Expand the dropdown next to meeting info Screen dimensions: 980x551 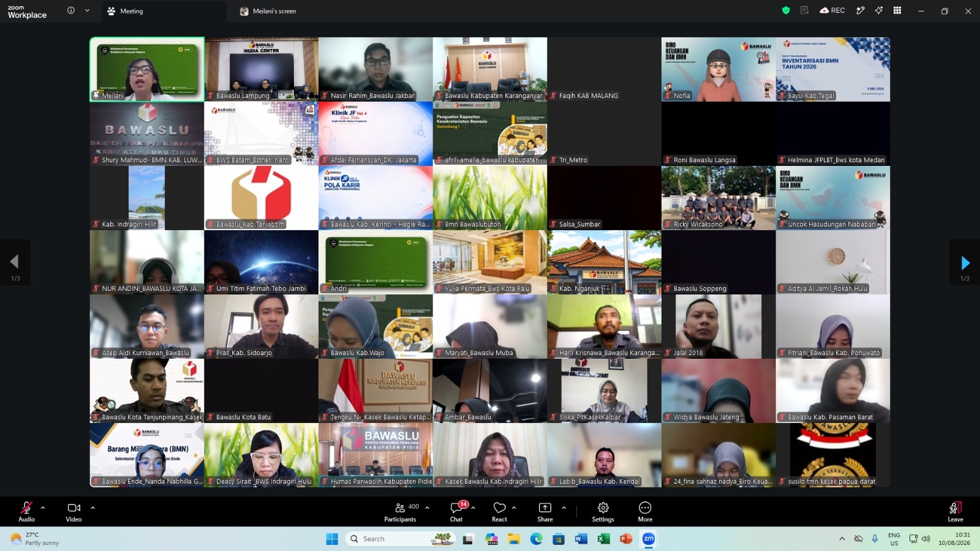click(87, 10)
